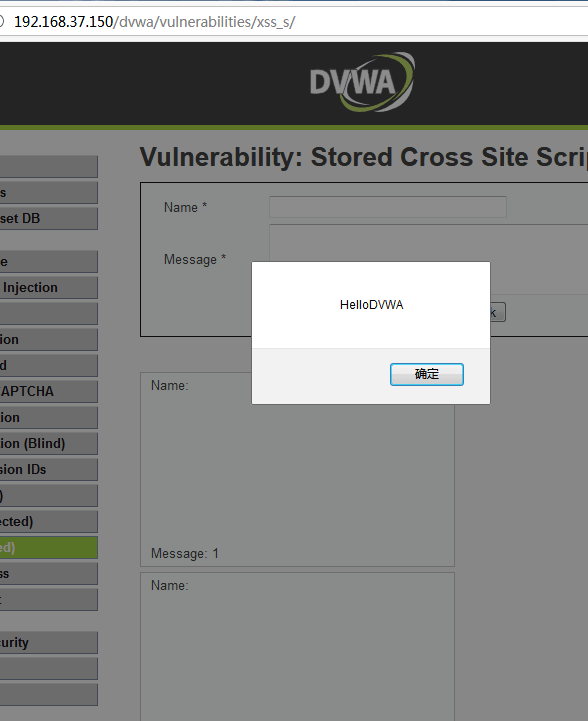Screen dimensions: 588x721
Task: Click the 确定 button in the alert dialog
Action: click(x=427, y=374)
